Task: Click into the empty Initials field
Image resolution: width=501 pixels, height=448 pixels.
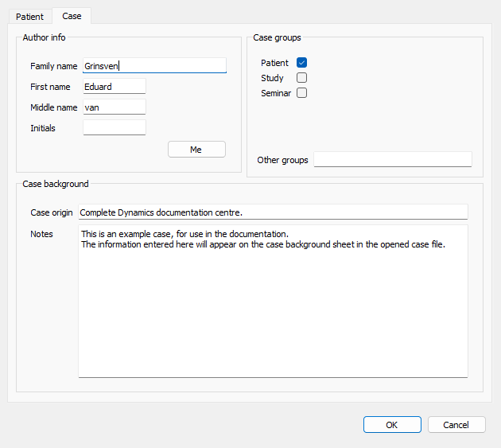Action: [114, 128]
